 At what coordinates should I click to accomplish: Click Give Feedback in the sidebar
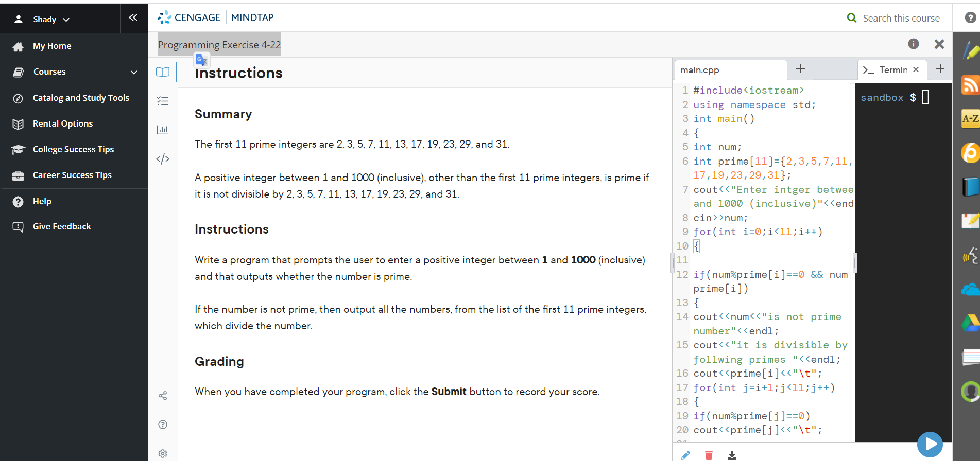62,226
